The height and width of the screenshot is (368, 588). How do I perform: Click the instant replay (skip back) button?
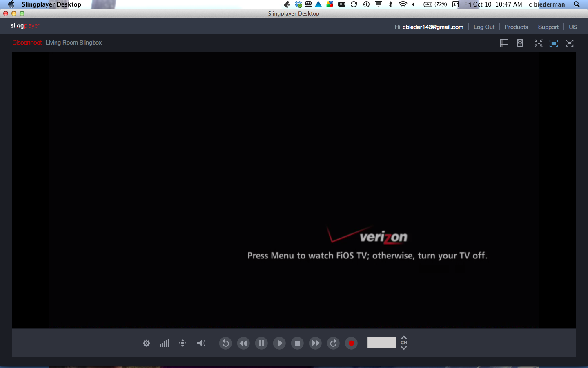pyautogui.click(x=225, y=343)
